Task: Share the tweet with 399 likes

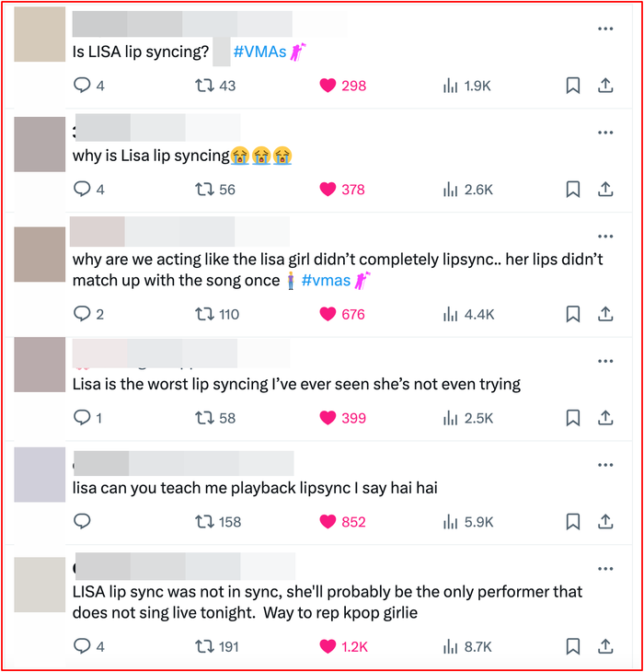Action: [x=605, y=418]
